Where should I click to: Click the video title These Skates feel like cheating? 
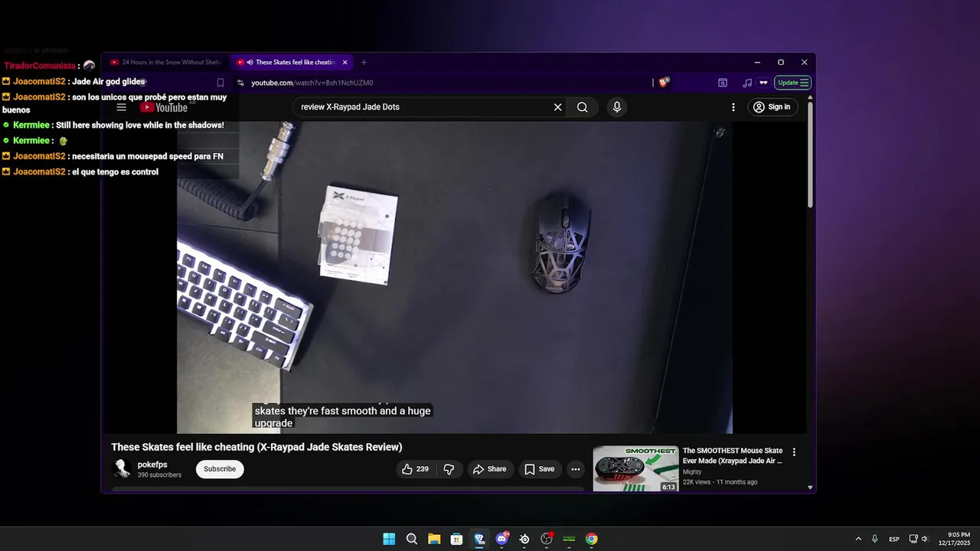coord(256,447)
